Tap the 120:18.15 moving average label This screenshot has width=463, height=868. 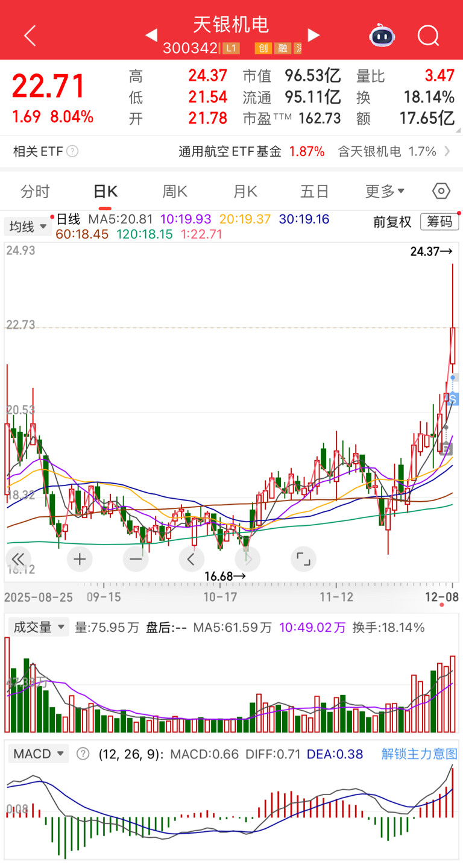click(x=143, y=234)
